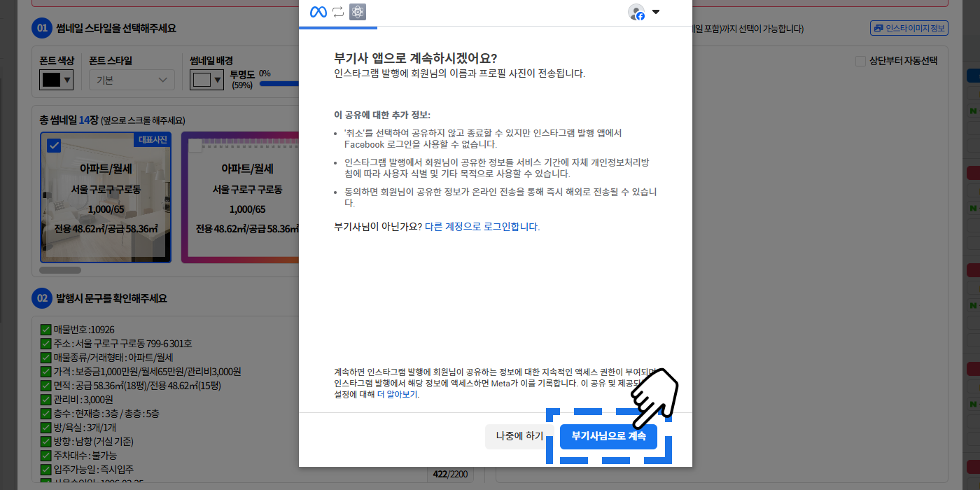Uncheck the 주소 서울 구로구 checkbox
980x490 pixels.
[45, 344]
